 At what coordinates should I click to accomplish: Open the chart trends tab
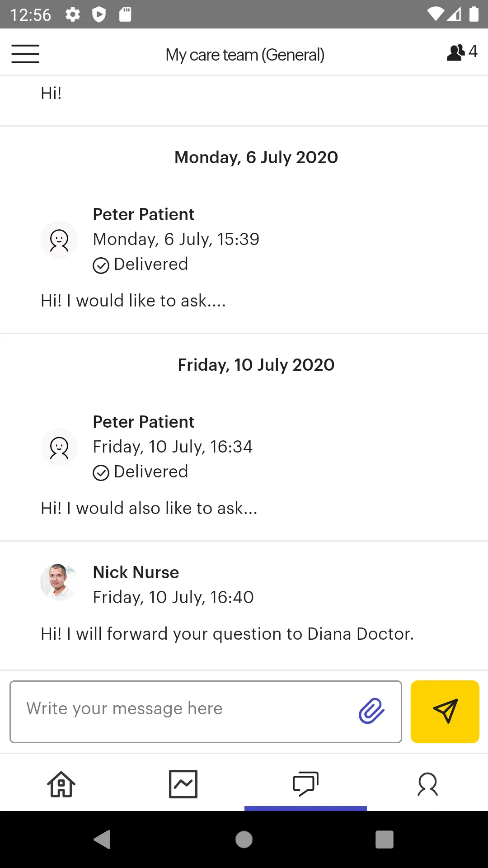183,784
